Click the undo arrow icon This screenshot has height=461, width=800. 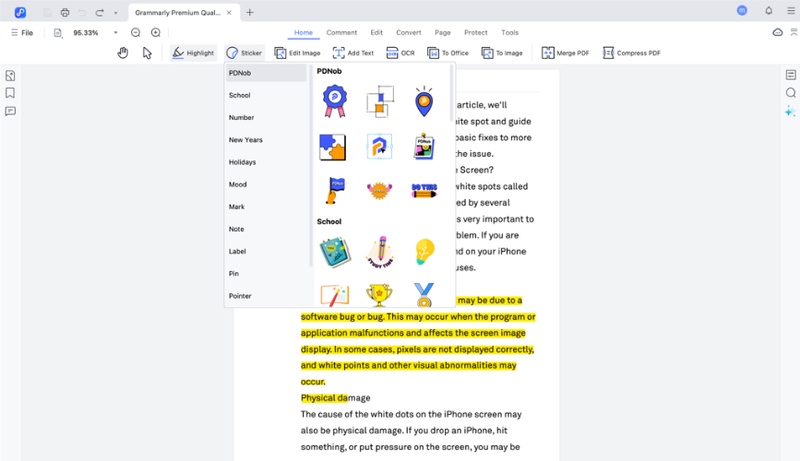82,12
